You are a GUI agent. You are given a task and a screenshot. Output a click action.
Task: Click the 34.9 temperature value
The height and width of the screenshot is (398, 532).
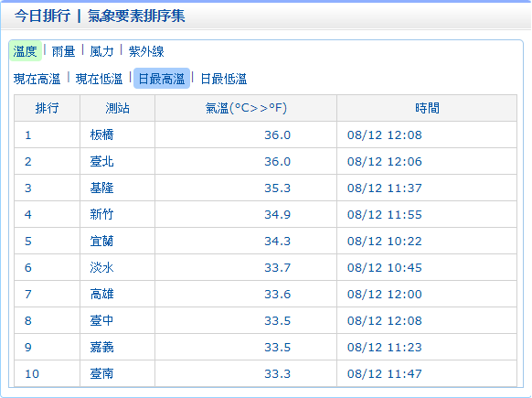pos(278,215)
